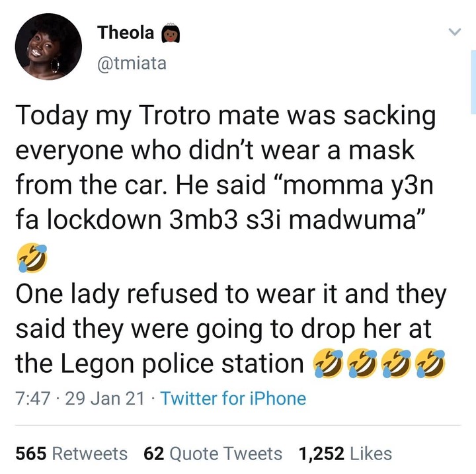Click the 7:47 timestamp
The width and height of the screenshot is (476, 474).
pyautogui.click(x=33, y=399)
